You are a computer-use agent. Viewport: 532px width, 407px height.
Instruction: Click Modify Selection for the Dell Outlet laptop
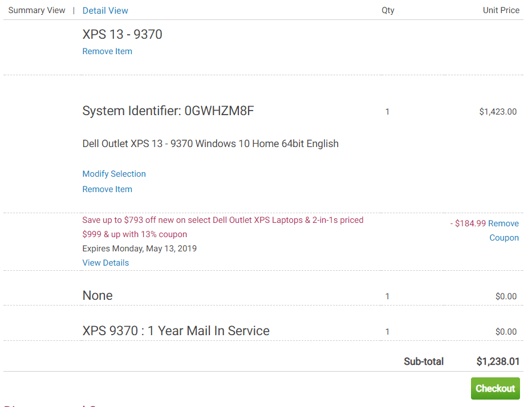click(114, 173)
